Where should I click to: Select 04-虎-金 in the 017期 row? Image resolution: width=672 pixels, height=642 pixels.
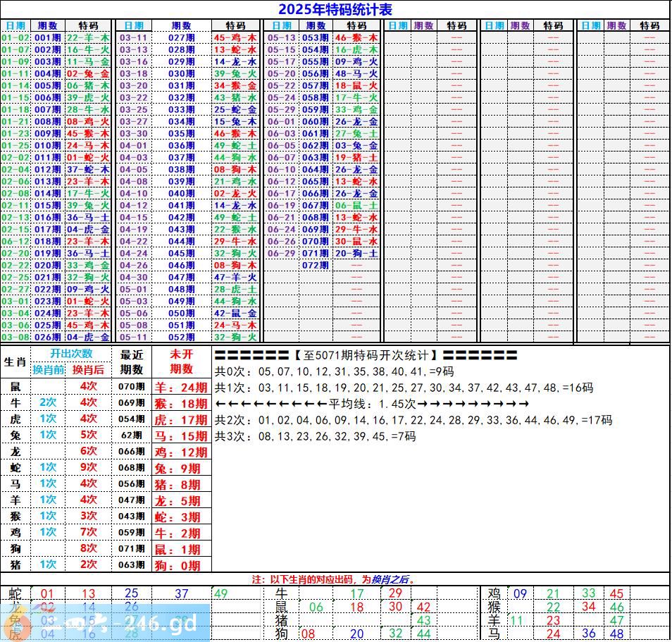pos(88,230)
